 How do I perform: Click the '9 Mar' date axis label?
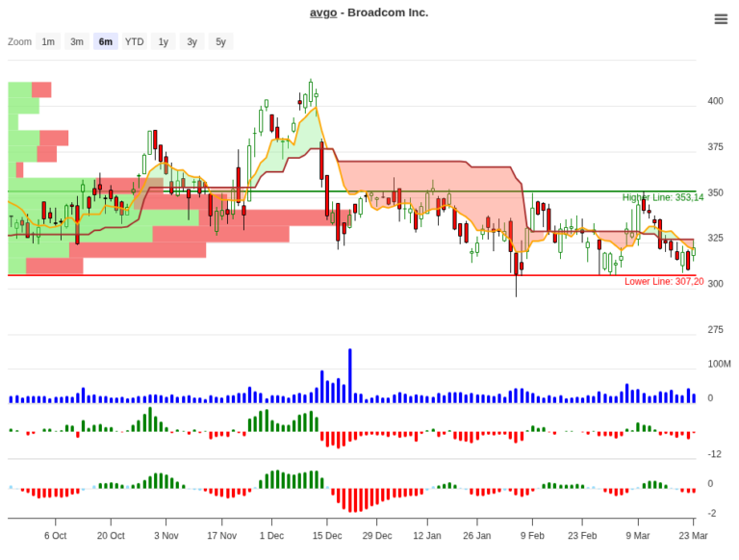click(x=638, y=536)
